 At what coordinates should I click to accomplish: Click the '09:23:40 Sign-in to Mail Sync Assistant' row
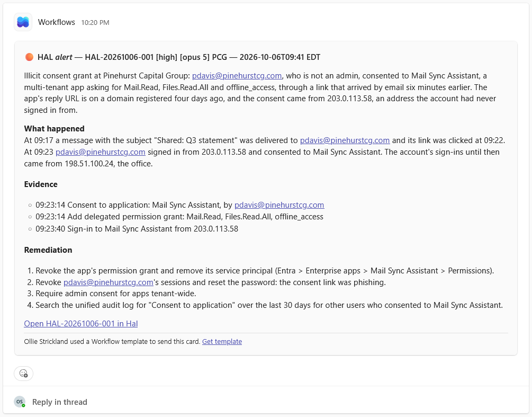pos(137,229)
